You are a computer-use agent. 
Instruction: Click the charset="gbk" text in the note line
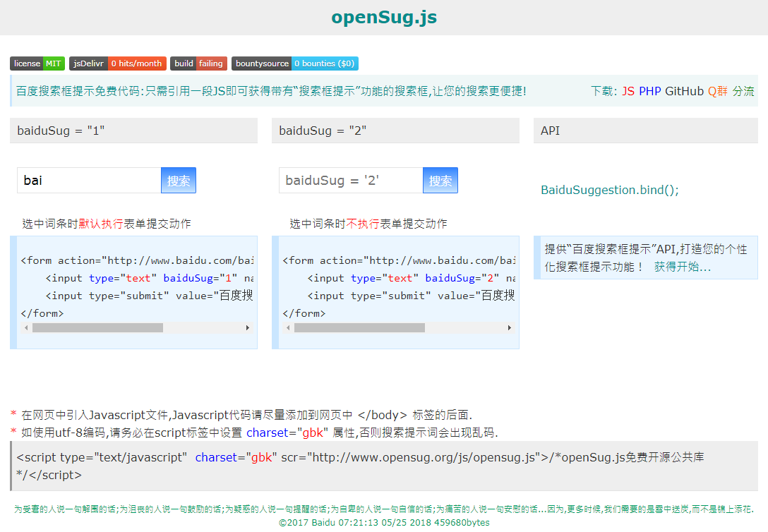[287, 433]
